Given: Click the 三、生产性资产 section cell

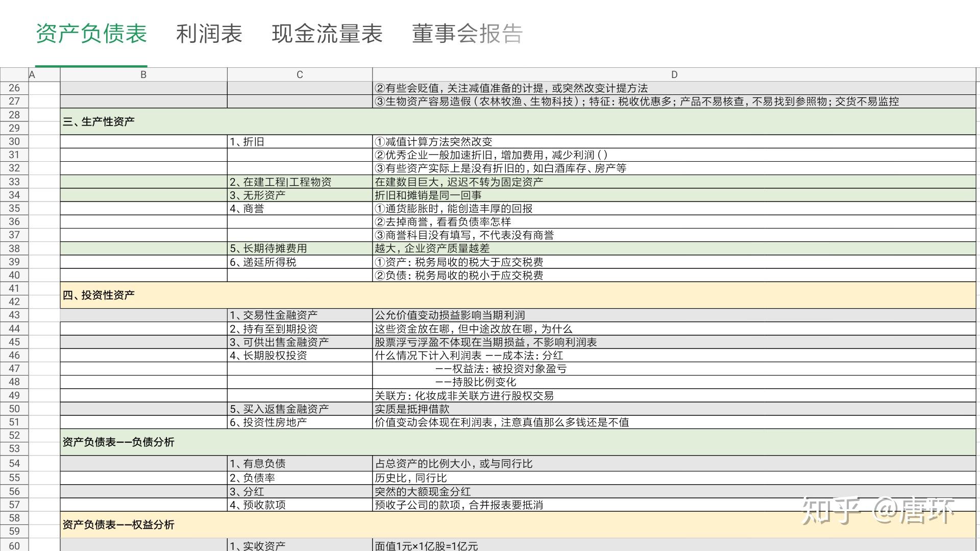Looking at the screenshot, I should pyautogui.click(x=518, y=121).
